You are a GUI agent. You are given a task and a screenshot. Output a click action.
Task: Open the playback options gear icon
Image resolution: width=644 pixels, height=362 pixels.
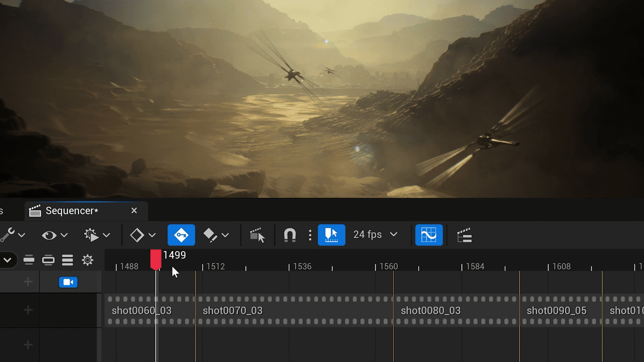pos(91,235)
